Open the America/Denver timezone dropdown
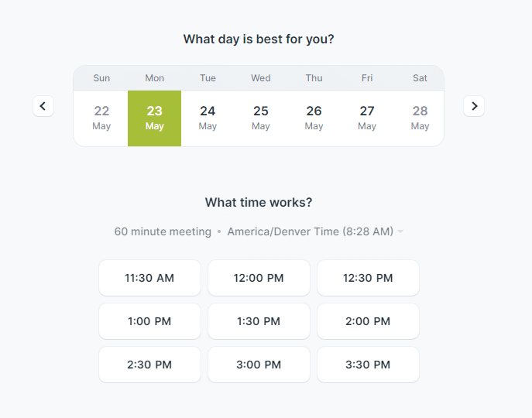This screenshot has height=418, width=532. pyautogui.click(x=315, y=231)
